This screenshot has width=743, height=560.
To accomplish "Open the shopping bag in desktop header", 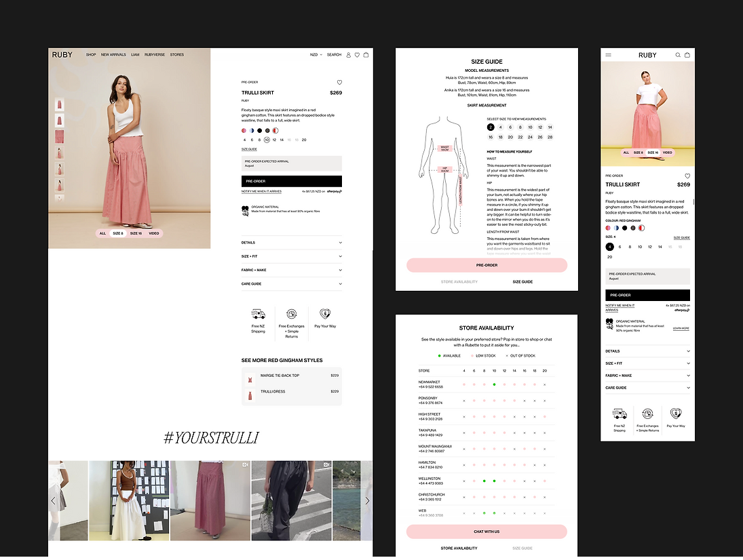I will pos(366,55).
